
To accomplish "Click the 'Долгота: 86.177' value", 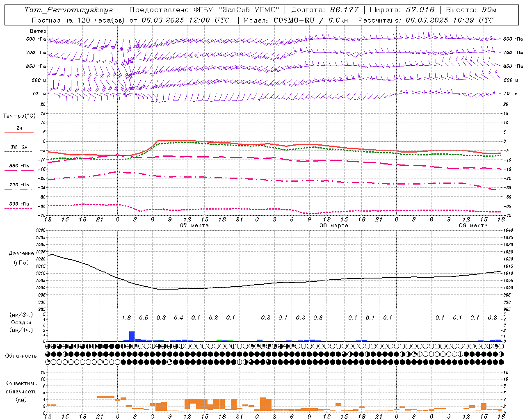I will tap(325, 10).
